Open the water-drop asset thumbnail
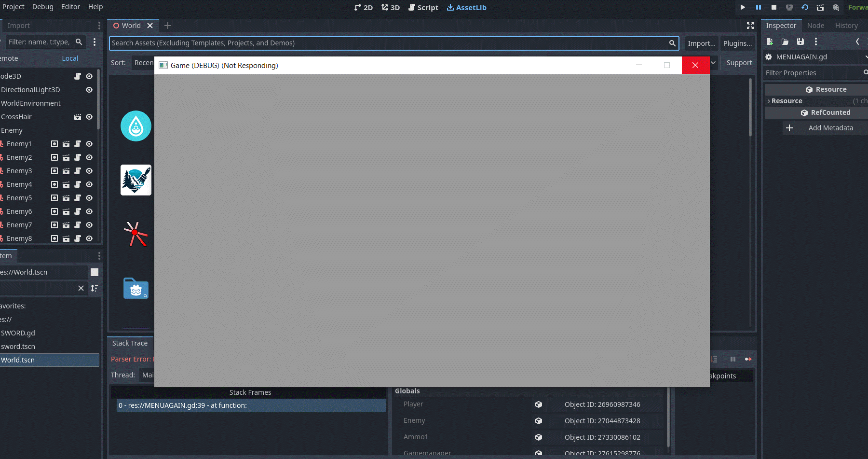The width and height of the screenshot is (868, 459). pos(136,126)
